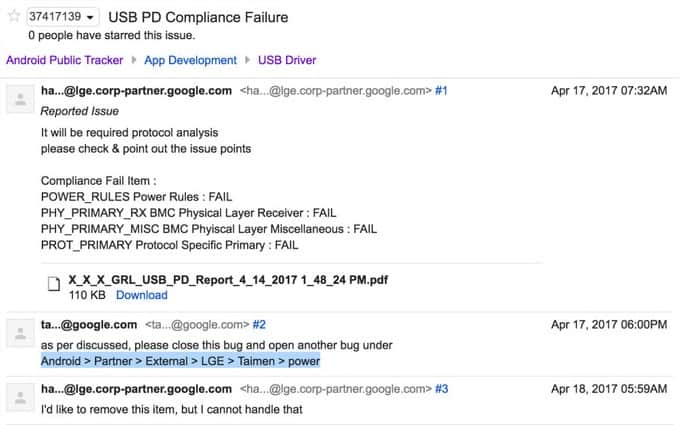The width and height of the screenshot is (685, 425).
Task: Click the PDF attachment file icon
Action: tap(54, 283)
